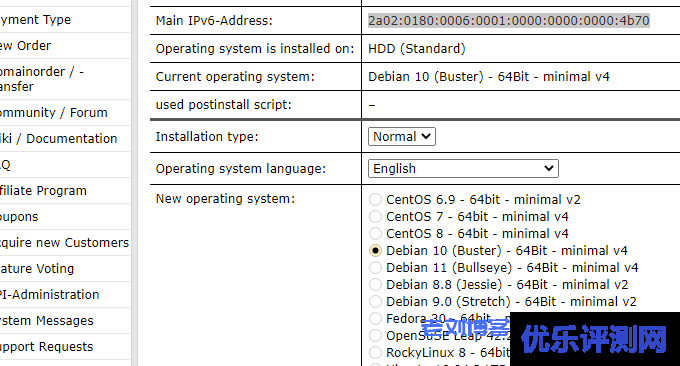Select RockyLinux 8 64bit radio button
680x366 pixels.
tap(375, 353)
